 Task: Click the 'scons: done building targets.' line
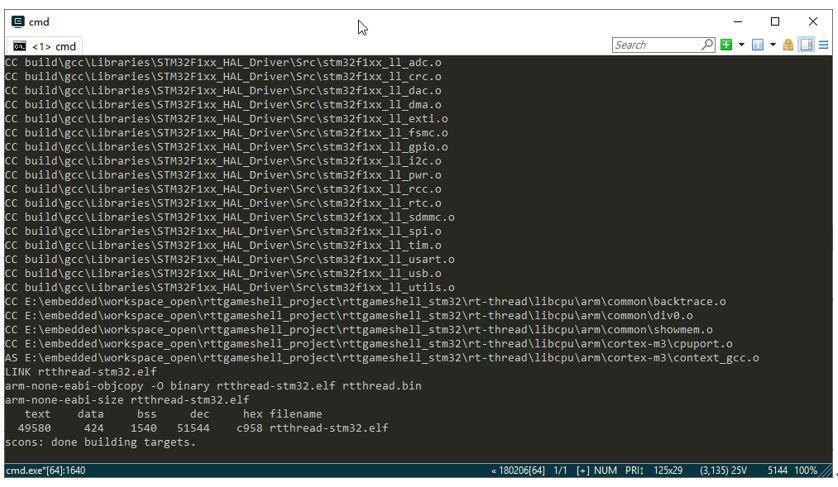pos(100,442)
